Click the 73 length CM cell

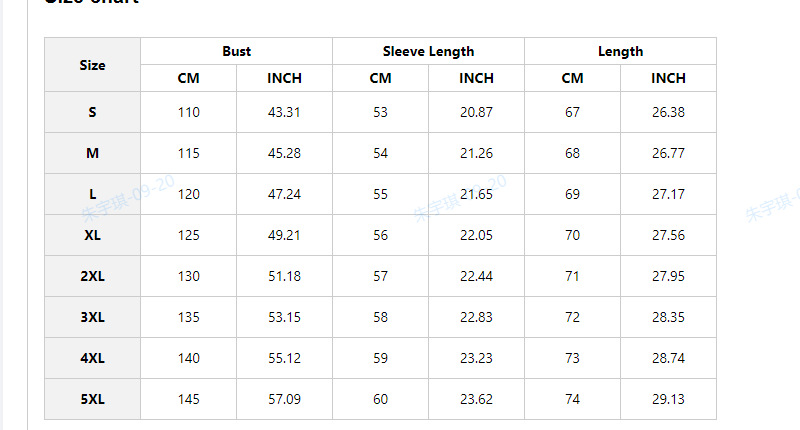coord(572,358)
